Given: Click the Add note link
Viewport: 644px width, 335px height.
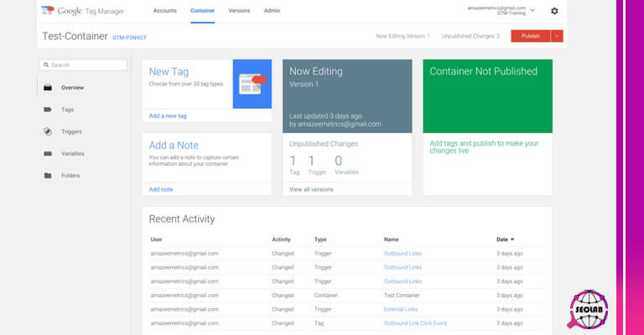Looking at the screenshot, I should pyautogui.click(x=161, y=189).
